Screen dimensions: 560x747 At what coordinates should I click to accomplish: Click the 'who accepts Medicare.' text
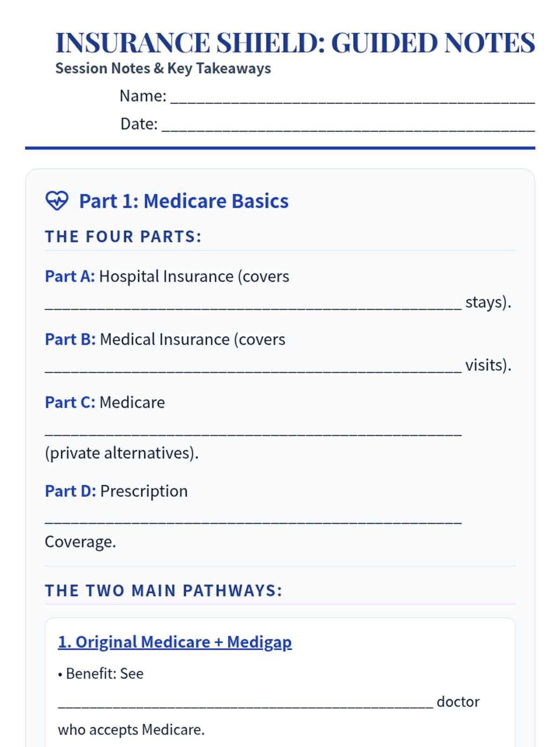pyautogui.click(x=131, y=730)
